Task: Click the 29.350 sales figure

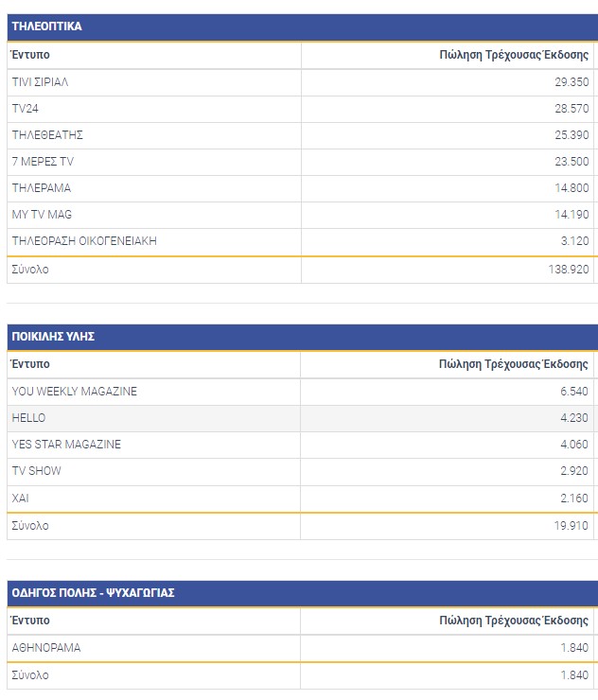Action: click(x=572, y=82)
